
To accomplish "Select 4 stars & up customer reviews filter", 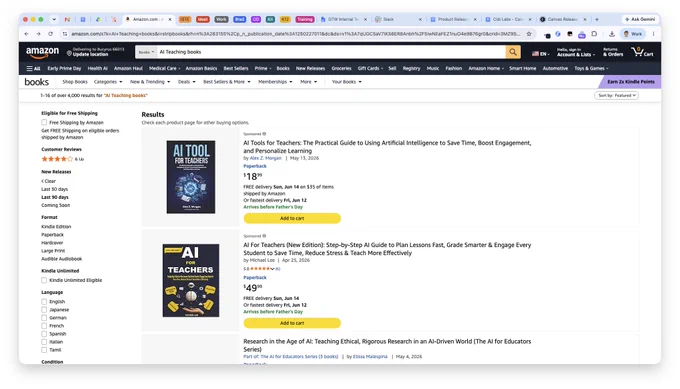I will click(62, 159).
